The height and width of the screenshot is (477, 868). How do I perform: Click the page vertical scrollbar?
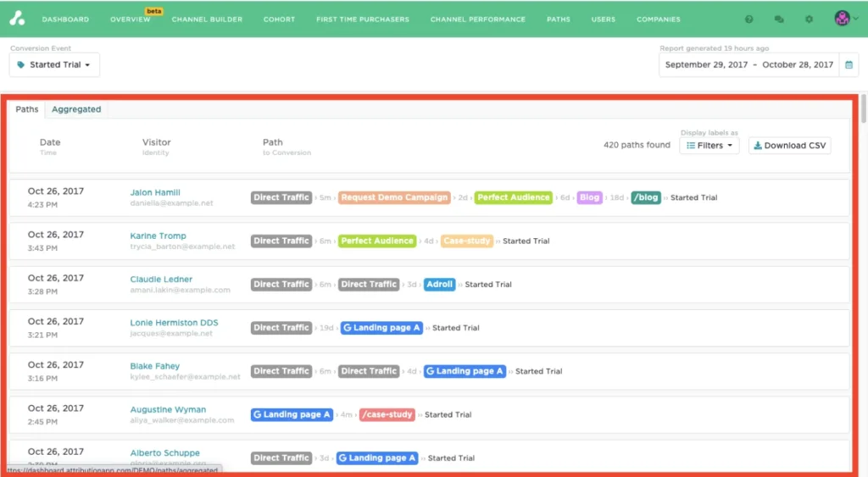click(x=863, y=109)
